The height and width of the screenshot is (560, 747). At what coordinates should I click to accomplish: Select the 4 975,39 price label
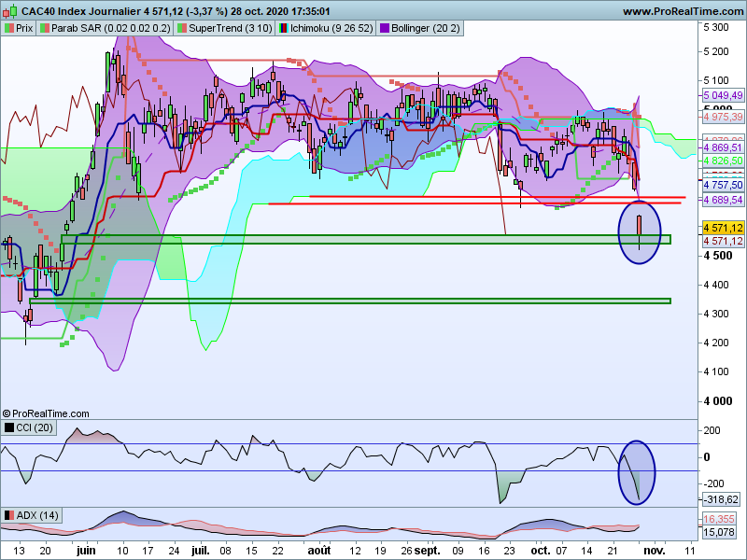pyautogui.click(x=723, y=117)
